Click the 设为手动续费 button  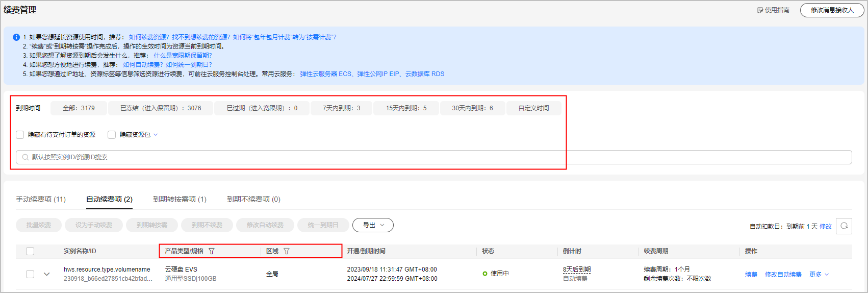tap(94, 225)
